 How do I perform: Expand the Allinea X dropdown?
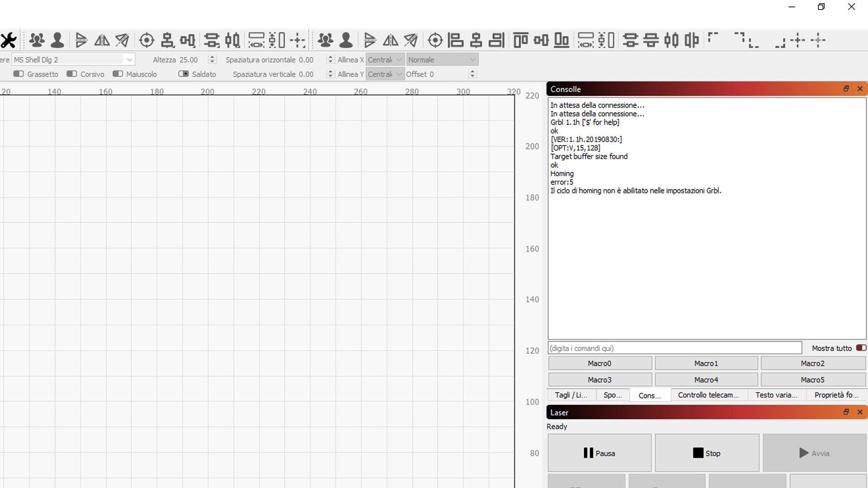(385, 60)
